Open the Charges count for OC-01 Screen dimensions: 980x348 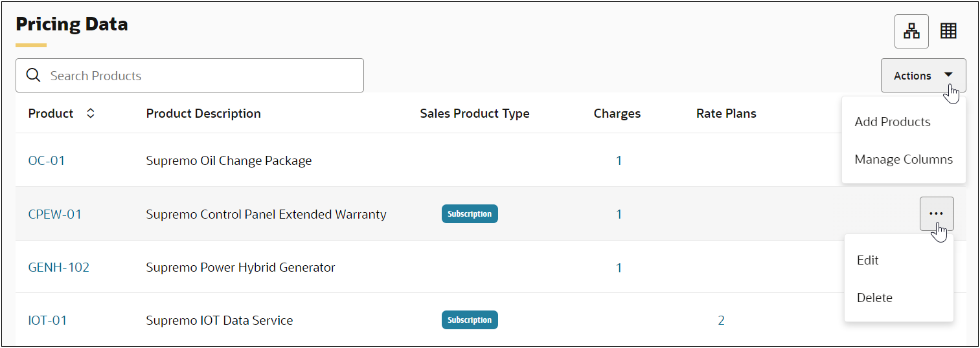pyautogui.click(x=619, y=160)
